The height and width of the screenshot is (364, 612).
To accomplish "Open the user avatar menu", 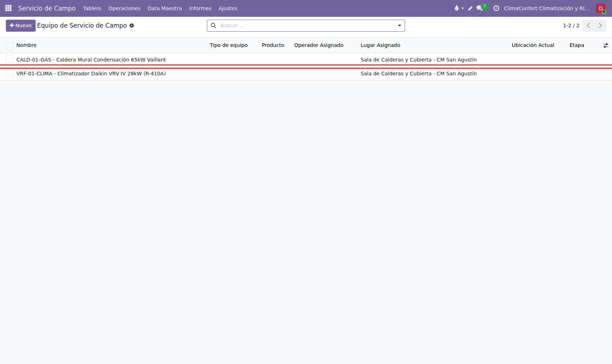I will [x=601, y=8].
